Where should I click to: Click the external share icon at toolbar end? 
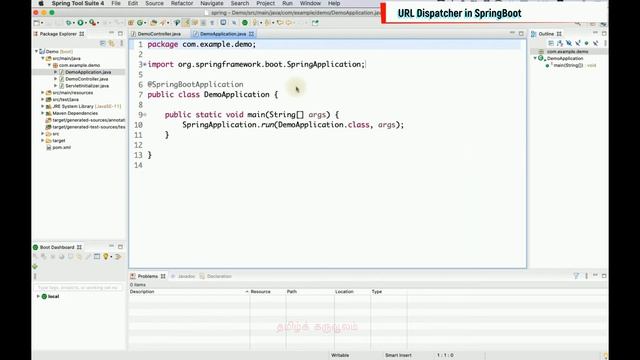(x=315, y=23)
